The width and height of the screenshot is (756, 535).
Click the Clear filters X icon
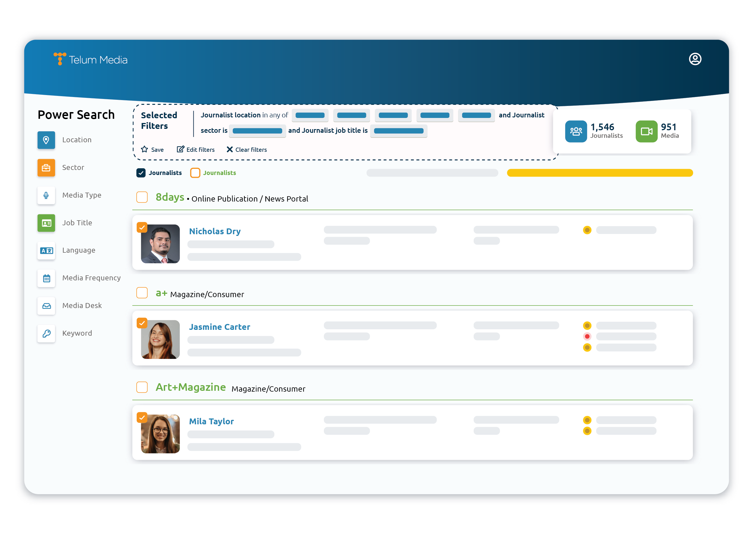230,149
